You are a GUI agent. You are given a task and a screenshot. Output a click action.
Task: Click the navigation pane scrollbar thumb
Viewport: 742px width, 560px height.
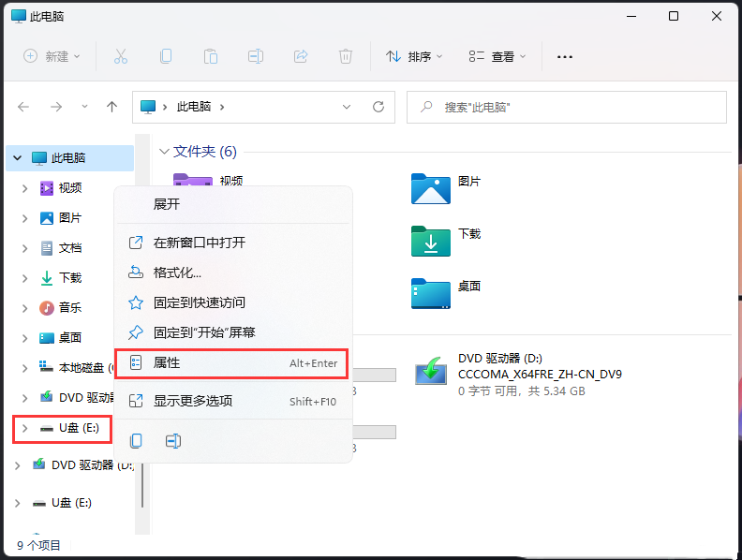tap(142, 485)
